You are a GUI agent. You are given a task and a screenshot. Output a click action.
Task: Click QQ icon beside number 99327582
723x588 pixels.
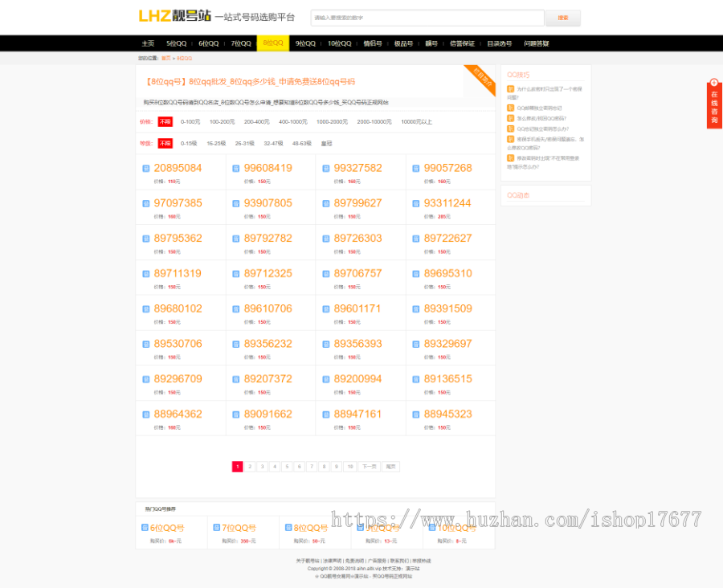326,169
